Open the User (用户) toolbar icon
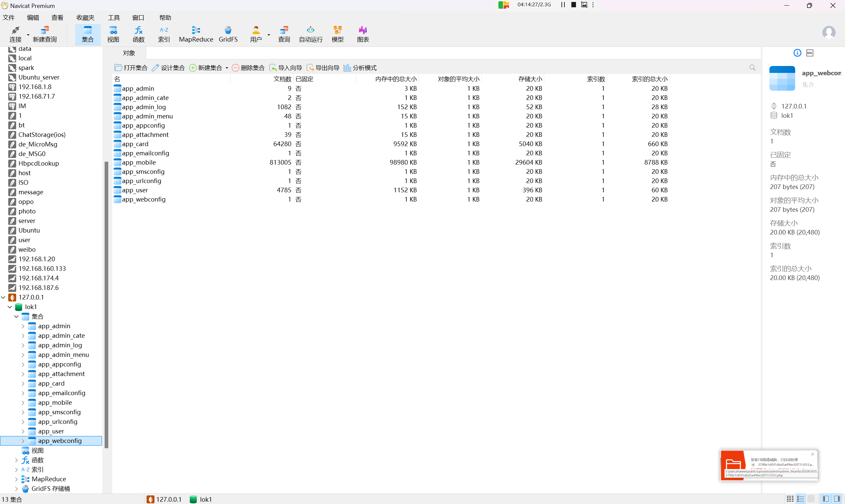This screenshot has width=845, height=504. 256,34
